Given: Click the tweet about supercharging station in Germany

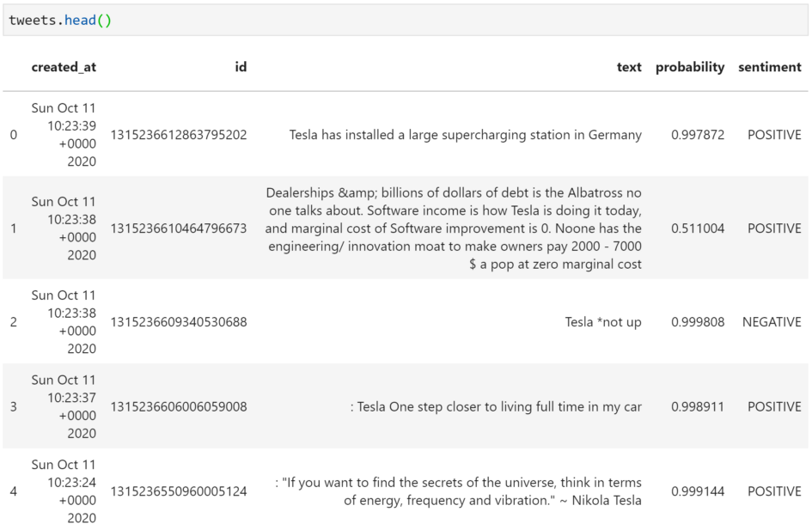Looking at the screenshot, I should (x=466, y=135).
